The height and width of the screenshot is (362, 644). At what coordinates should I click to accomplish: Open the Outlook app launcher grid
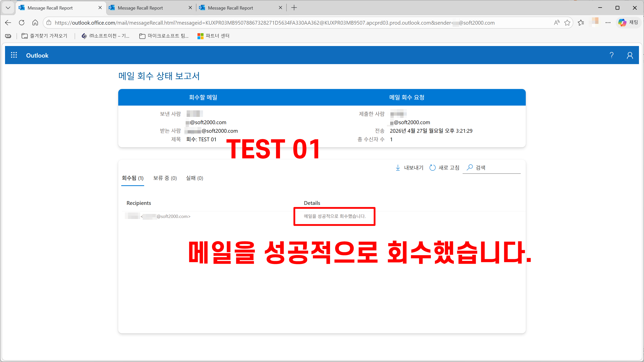[x=14, y=55]
